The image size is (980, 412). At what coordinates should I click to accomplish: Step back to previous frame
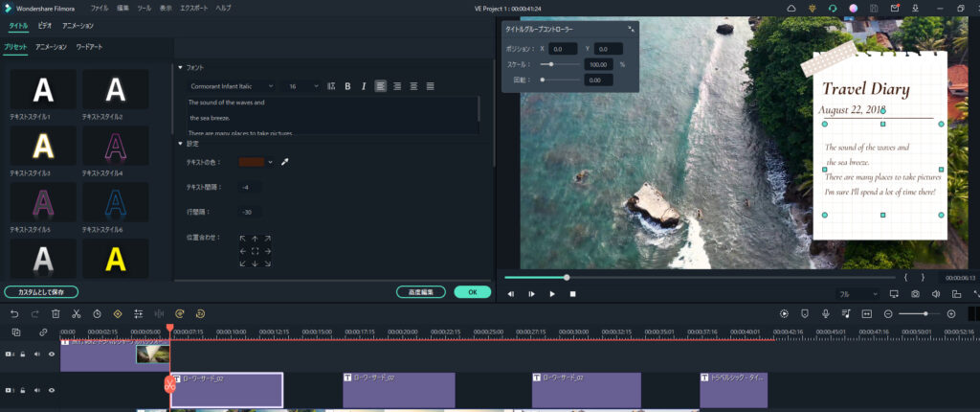tap(511, 293)
